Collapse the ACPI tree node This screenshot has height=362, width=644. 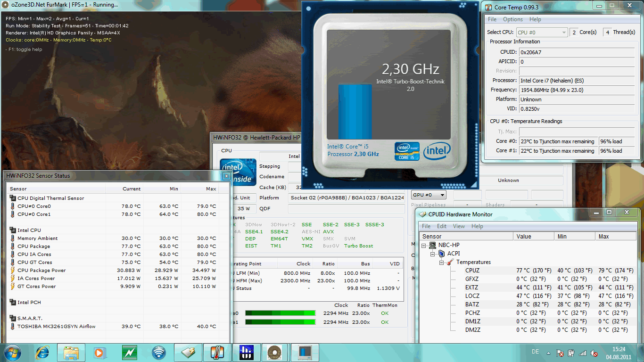click(433, 254)
